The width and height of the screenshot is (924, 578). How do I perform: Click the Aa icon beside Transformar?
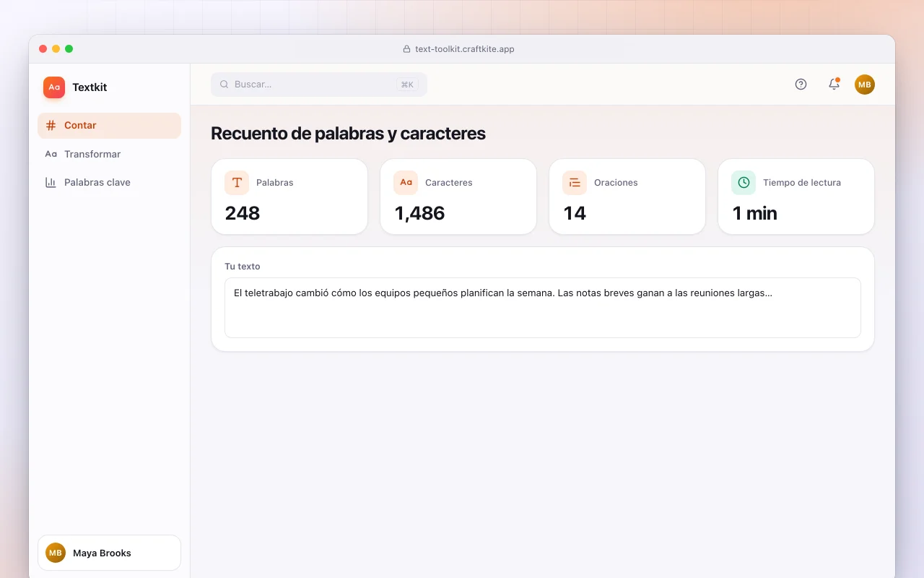(51, 154)
